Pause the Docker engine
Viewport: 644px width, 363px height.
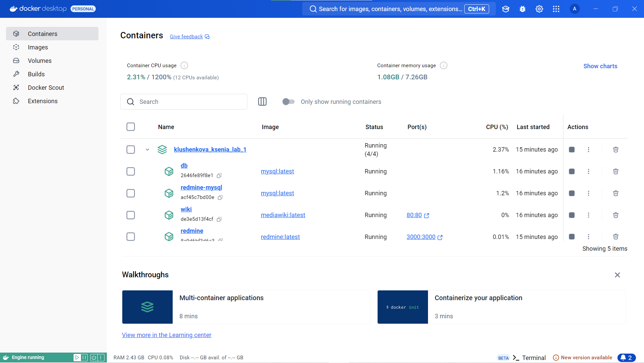(84, 358)
